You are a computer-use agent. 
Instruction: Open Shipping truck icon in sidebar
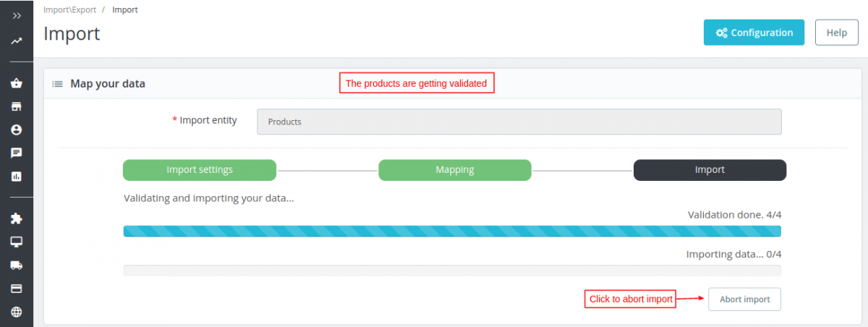(17, 265)
